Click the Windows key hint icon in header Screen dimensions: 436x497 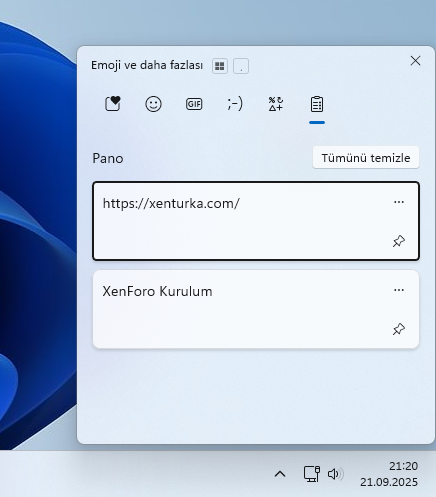(220, 66)
